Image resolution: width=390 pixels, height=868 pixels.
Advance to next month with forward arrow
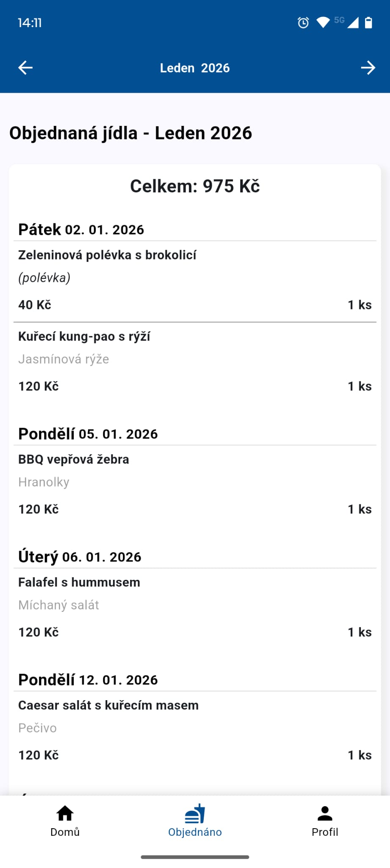pyautogui.click(x=368, y=68)
